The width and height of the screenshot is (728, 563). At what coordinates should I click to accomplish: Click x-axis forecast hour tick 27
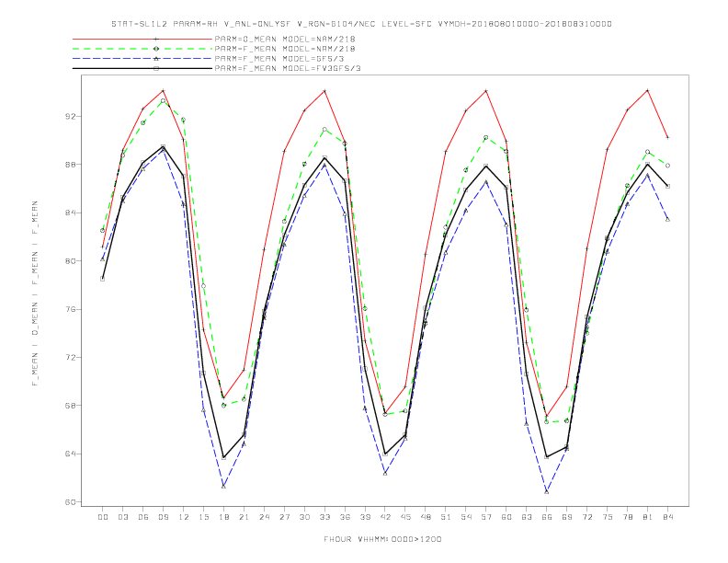tap(285, 517)
